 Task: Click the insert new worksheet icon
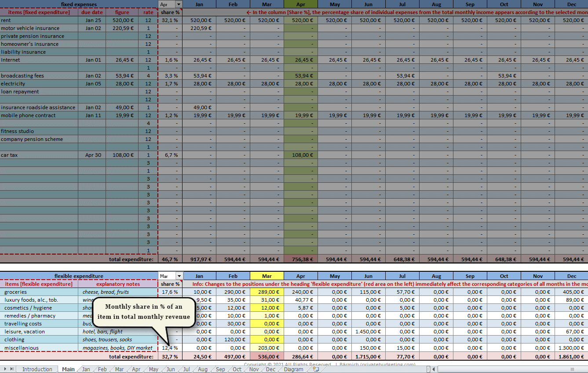click(315, 369)
